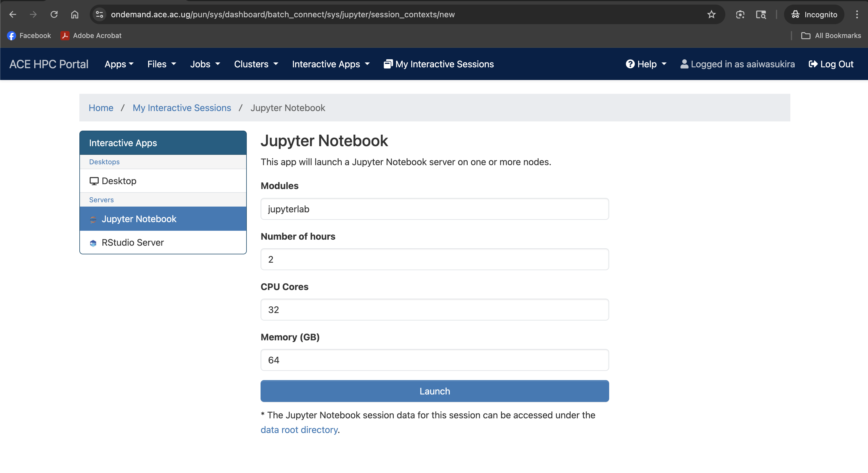Click the Desktop monitor icon

click(93, 181)
